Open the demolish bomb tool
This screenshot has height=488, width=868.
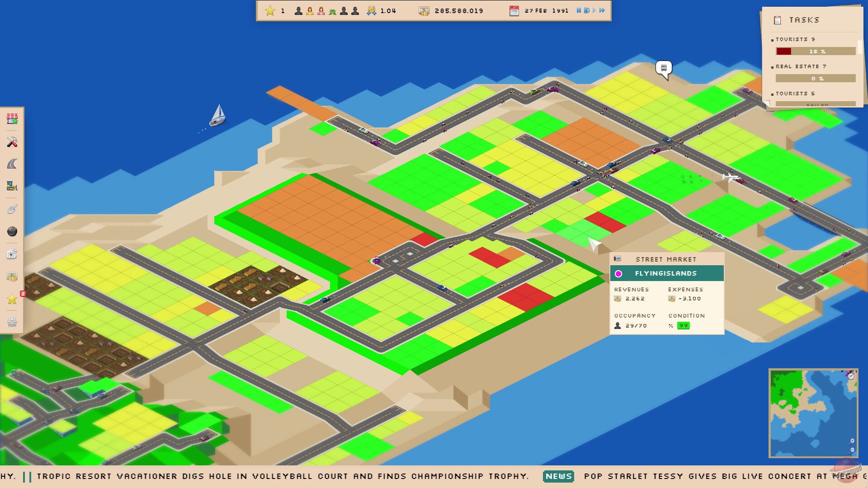click(x=12, y=231)
